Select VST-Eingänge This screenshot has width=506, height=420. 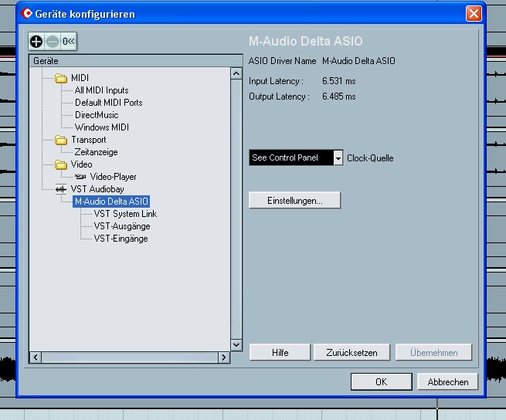click(121, 239)
